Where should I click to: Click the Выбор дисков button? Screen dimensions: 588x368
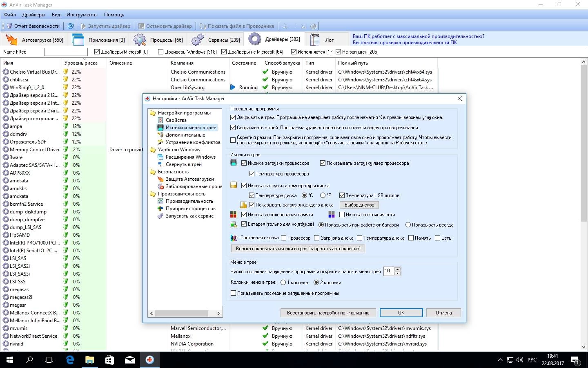pos(359,205)
